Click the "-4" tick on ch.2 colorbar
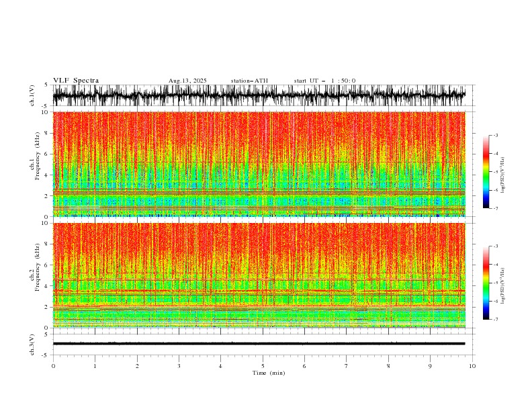Viewport: 532px width, 411px height. (x=496, y=265)
